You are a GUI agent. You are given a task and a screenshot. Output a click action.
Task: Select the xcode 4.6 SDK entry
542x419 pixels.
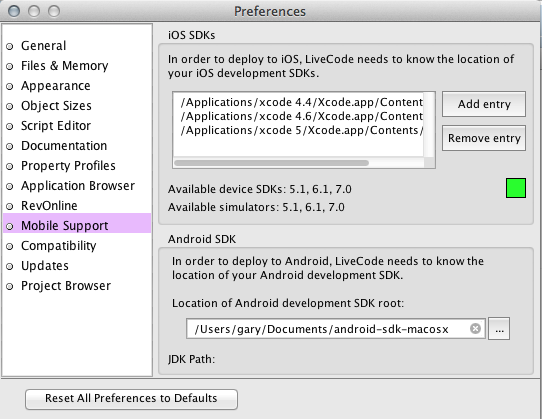301,117
